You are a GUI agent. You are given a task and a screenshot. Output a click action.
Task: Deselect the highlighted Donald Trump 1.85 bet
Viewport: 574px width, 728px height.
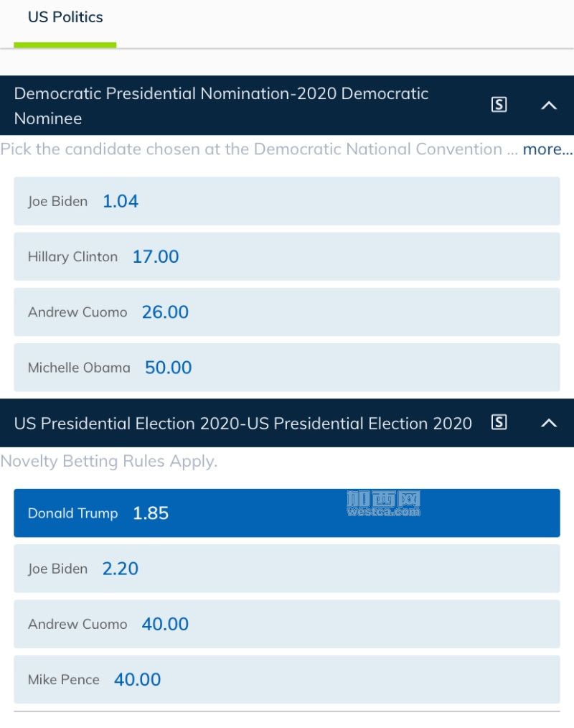tap(286, 513)
